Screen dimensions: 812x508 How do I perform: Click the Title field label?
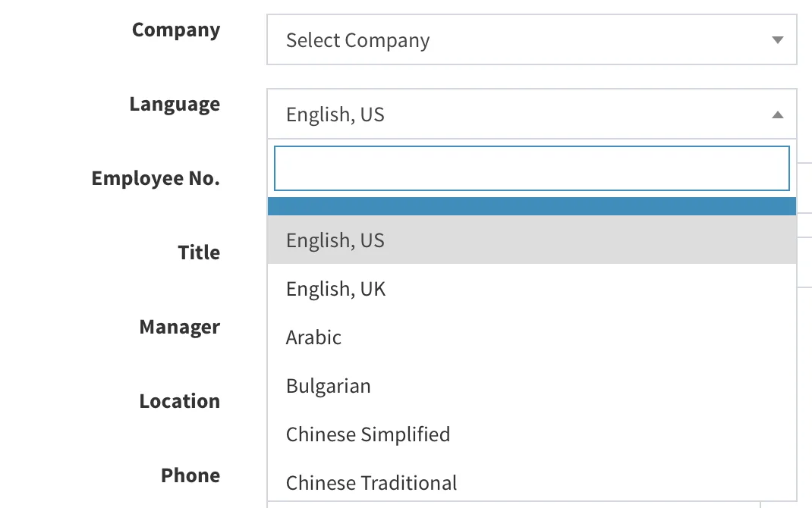pos(199,252)
